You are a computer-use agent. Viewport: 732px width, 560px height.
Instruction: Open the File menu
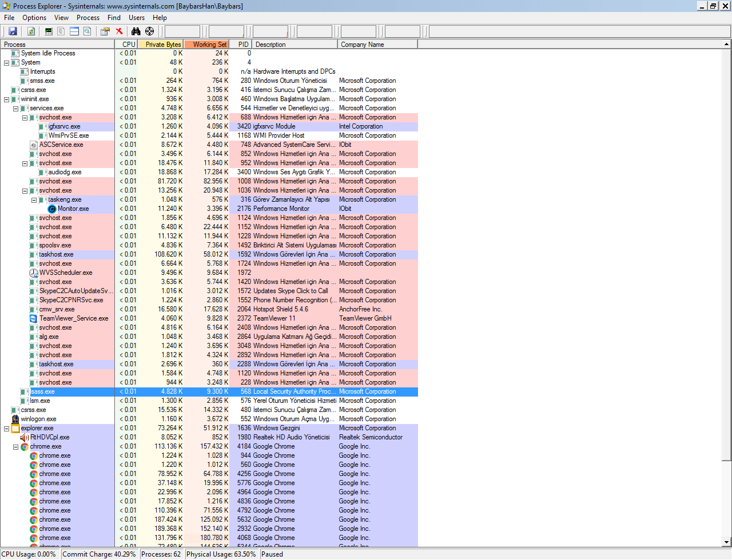9,18
